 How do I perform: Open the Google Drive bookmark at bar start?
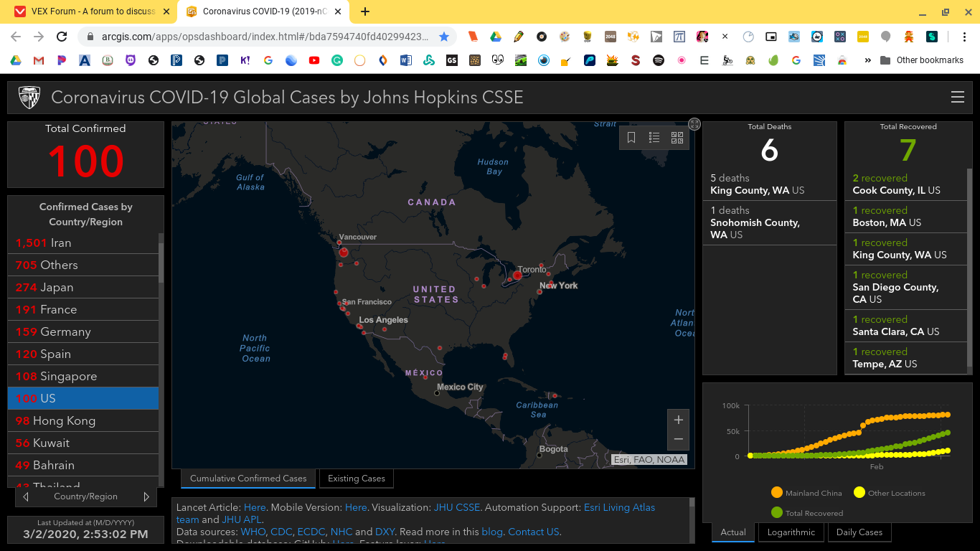click(16, 60)
